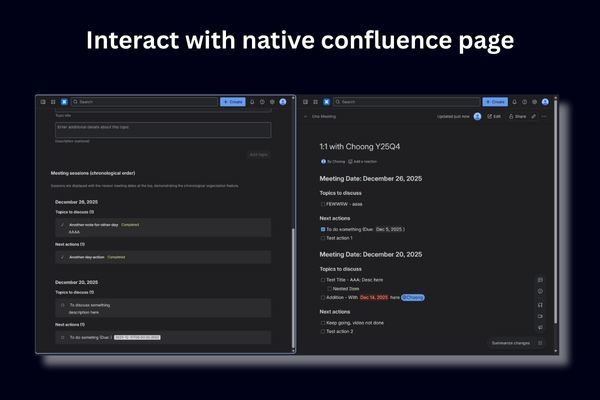
Task: Click the back arrow beside the breadcrumb
Action: coord(305,116)
